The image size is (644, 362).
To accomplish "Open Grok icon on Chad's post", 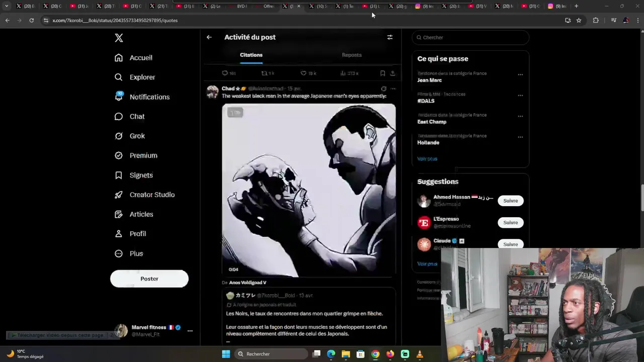I will pos(384,89).
